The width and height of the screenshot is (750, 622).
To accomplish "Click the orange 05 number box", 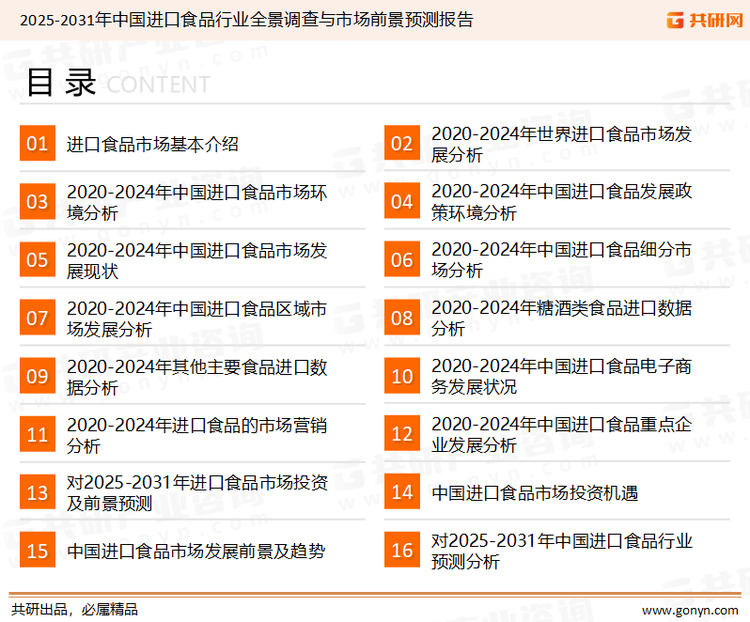I will (x=37, y=260).
